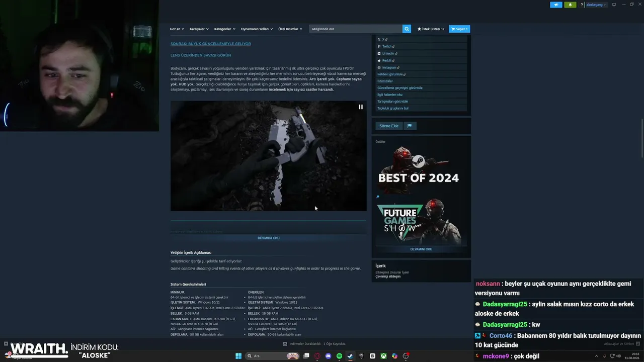This screenshot has height=362, width=644.
Task: Expand the Göz at menu
Action: [x=177, y=29]
